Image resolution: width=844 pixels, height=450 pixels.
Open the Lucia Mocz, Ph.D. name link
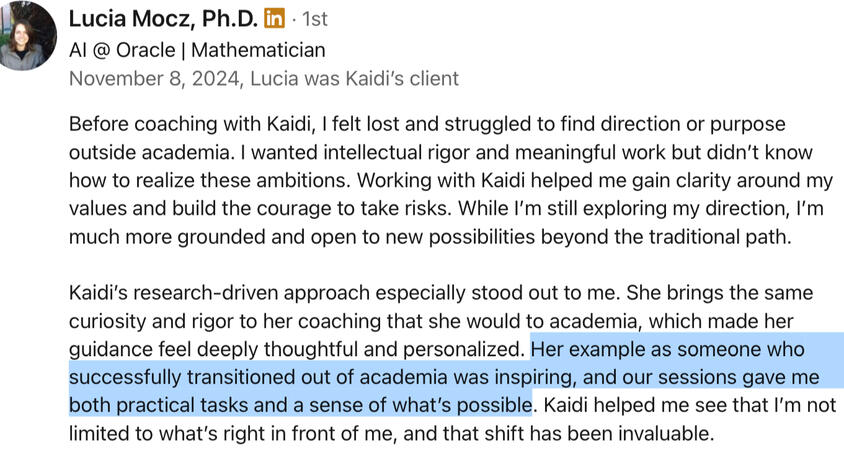pyautogui.click(x=163, y=18)
